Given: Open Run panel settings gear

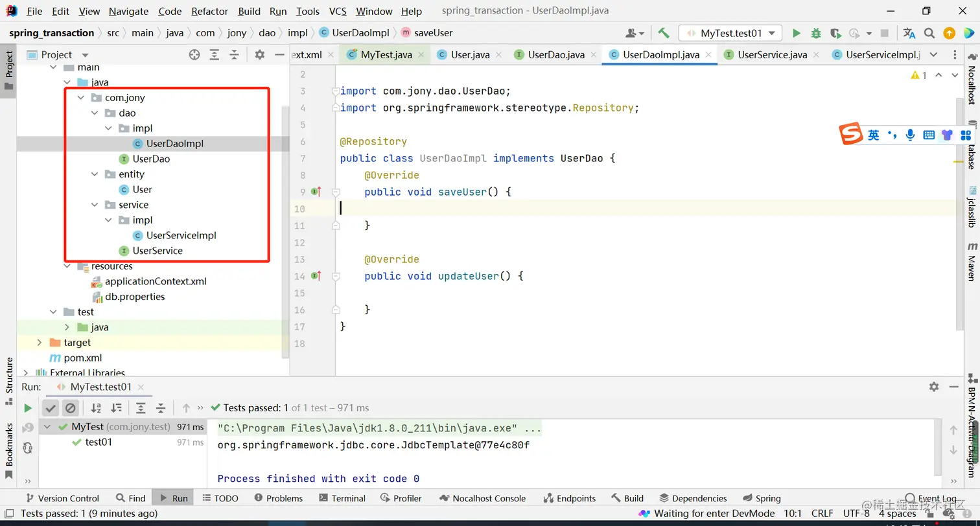Looking at the screenshot, I should point(934,387).
